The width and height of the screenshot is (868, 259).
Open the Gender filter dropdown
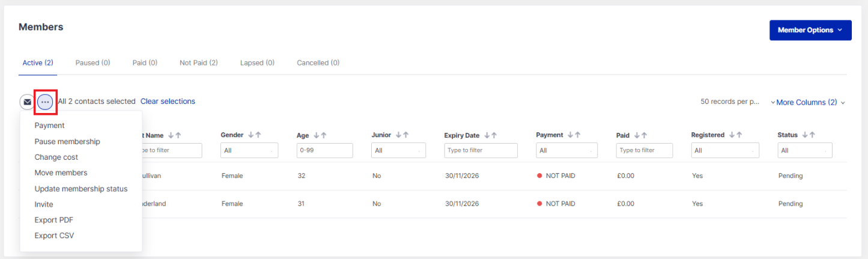pyautogui.click(x=248, y=151)
